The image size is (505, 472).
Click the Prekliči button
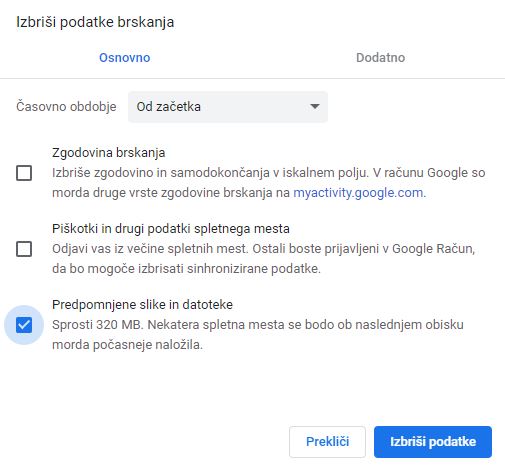tap(327, 442)
